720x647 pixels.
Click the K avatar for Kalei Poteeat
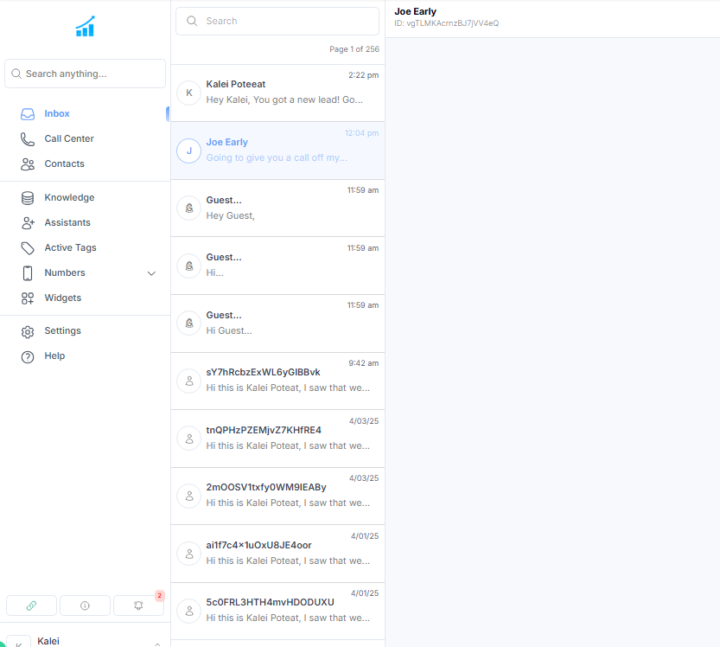tap(189, 93)
